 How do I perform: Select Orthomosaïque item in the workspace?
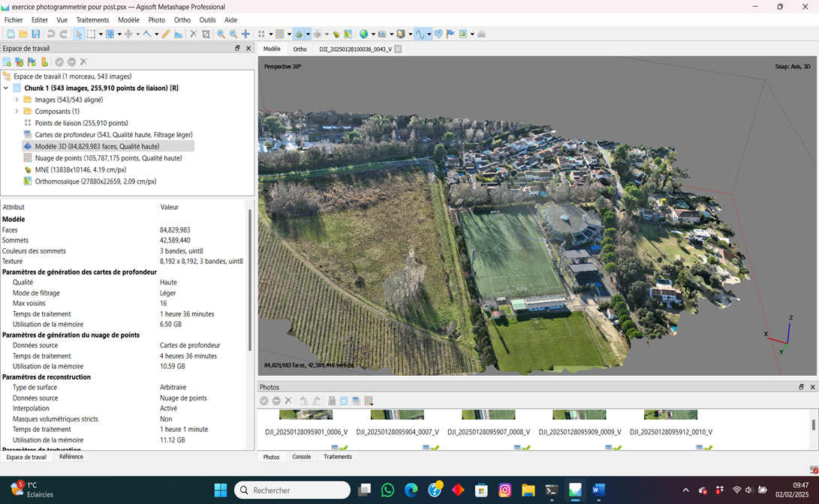click(x=95, y=181)
